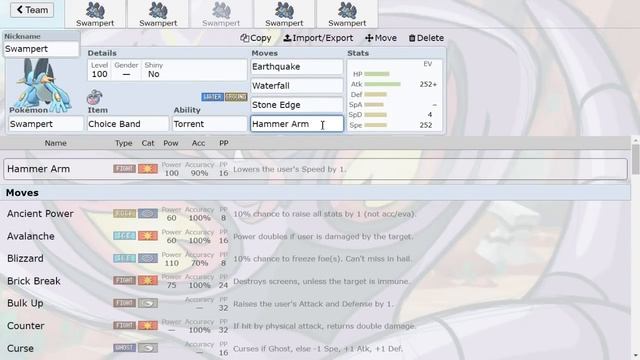Screen dimensions: 640x360
Task: Go back to the Team list
Action: pos(32,10)
